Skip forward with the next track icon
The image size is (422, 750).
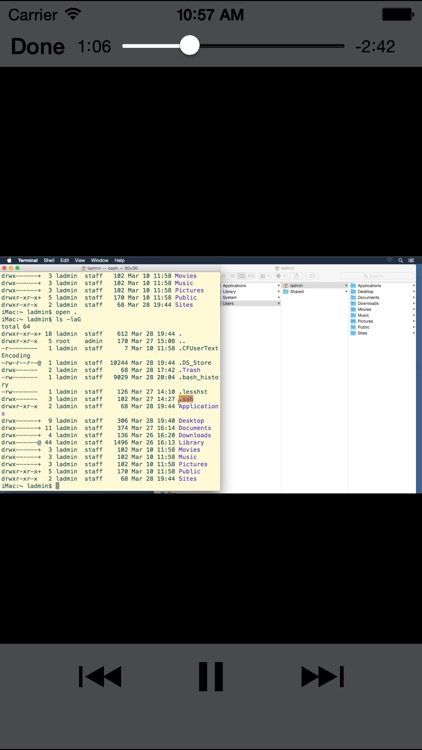click(322, 676)
